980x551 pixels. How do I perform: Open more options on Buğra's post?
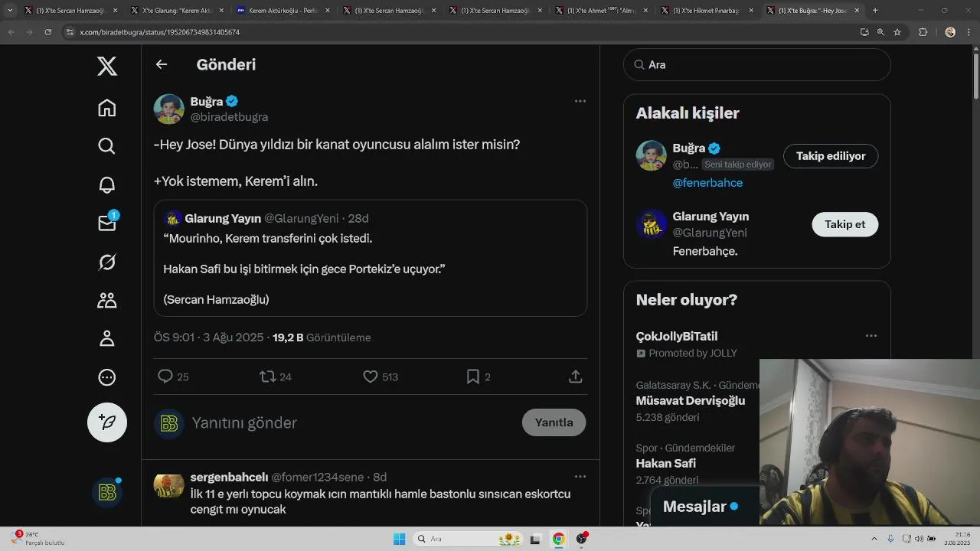tap(580, 101)
